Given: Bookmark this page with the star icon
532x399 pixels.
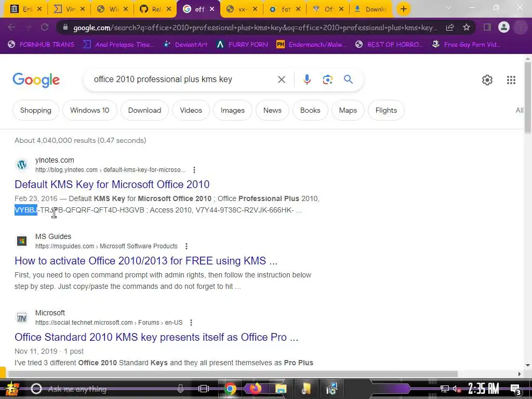Looking at the screenshot, I should [x=467, y=27].
